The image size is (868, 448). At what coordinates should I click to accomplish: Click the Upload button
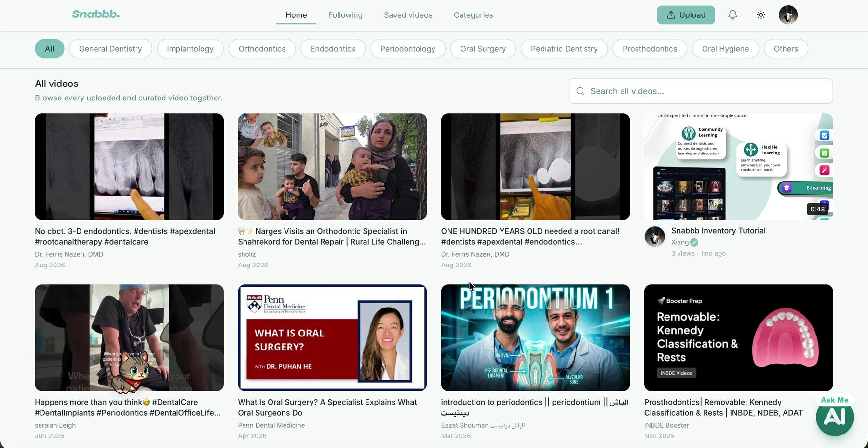click(686, 15)
